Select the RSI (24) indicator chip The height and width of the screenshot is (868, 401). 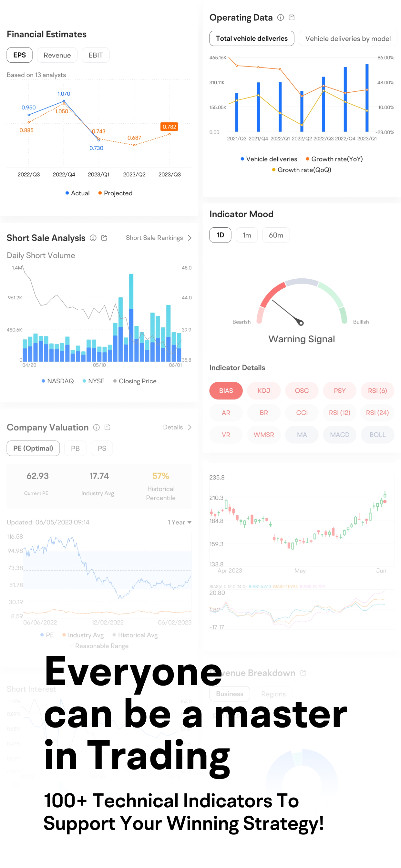[377, 413]
